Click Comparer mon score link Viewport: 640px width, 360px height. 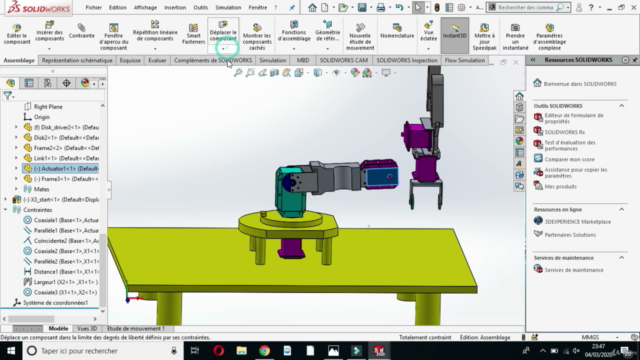coord(569,160)
